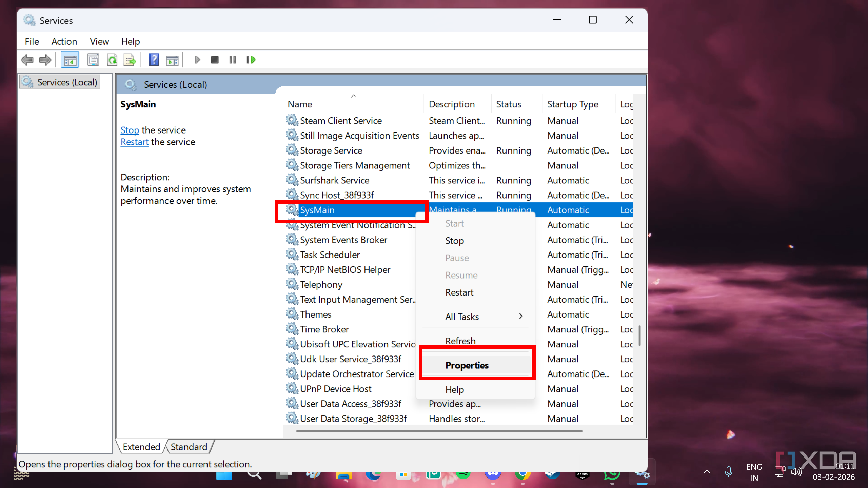
Task: Switch to the Standard tab
Action: click(x=189, y=447)
